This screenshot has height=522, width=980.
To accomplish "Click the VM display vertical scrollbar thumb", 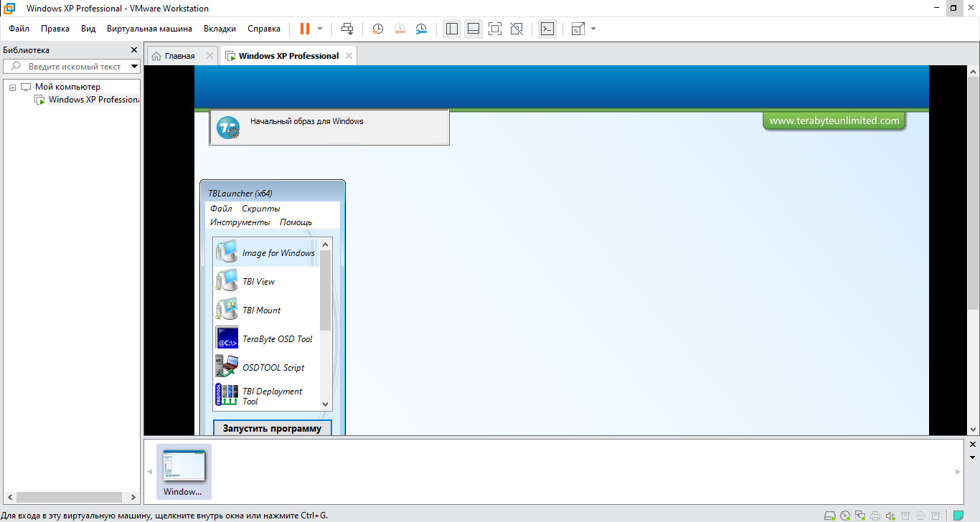I will tap(973, 194).
